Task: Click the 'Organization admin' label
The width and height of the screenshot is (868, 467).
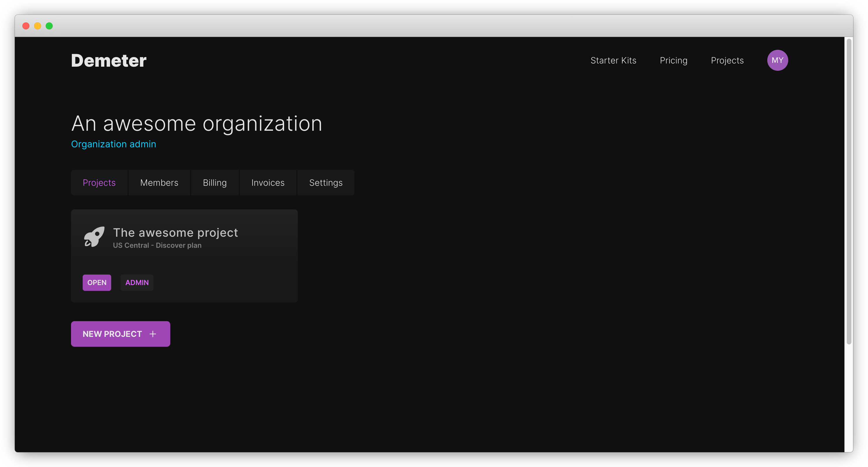Action: click(x=114, y=144)
